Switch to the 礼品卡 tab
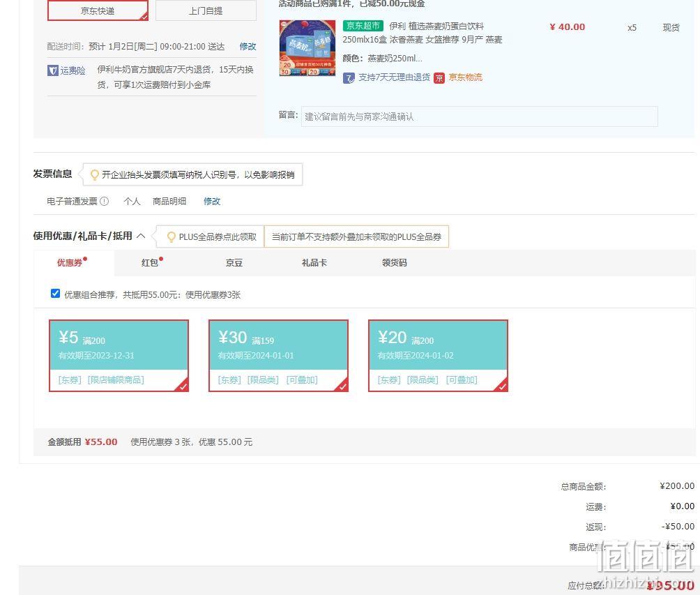Image resolution: width=700 pixels, height=595 pixels. click(x=314, y=263)
